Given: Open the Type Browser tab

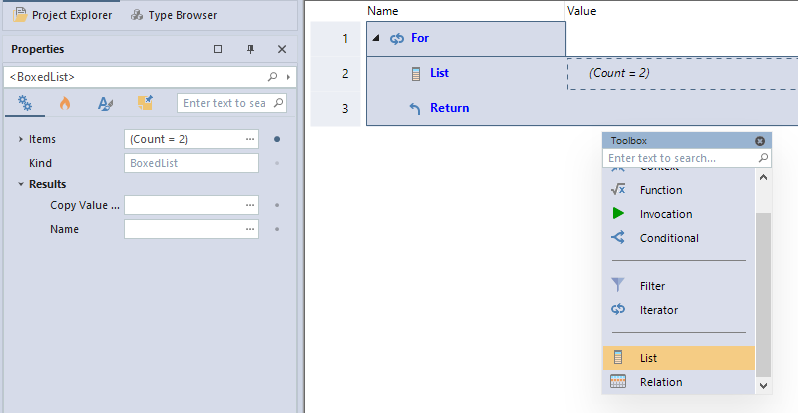Looking at the screenshot, I should click(x=174, y=15).
